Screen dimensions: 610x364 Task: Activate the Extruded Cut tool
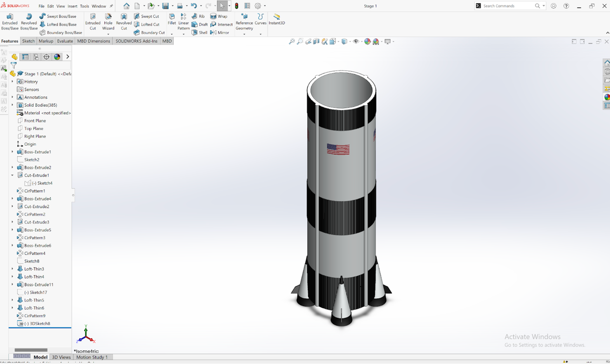click(x=93, y=22)
